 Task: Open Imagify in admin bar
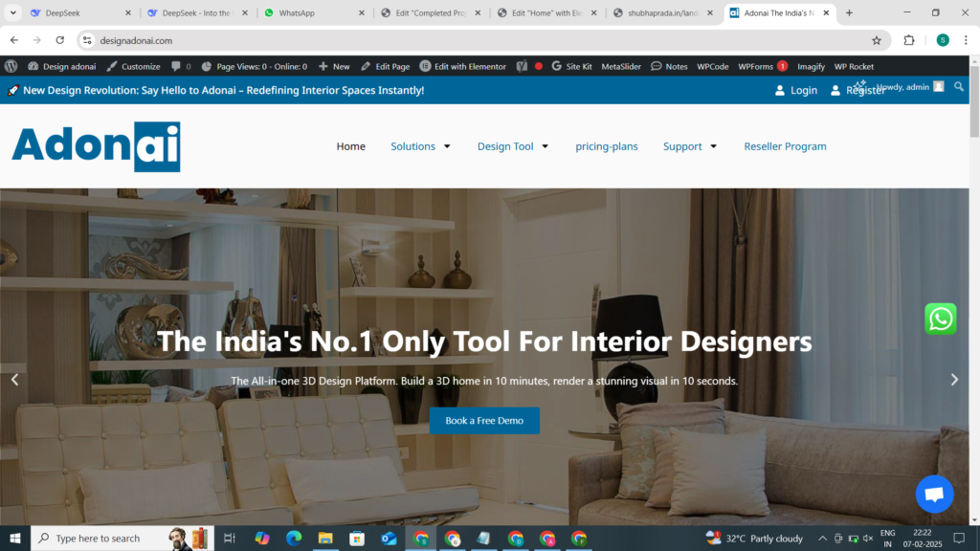(811, 66)
